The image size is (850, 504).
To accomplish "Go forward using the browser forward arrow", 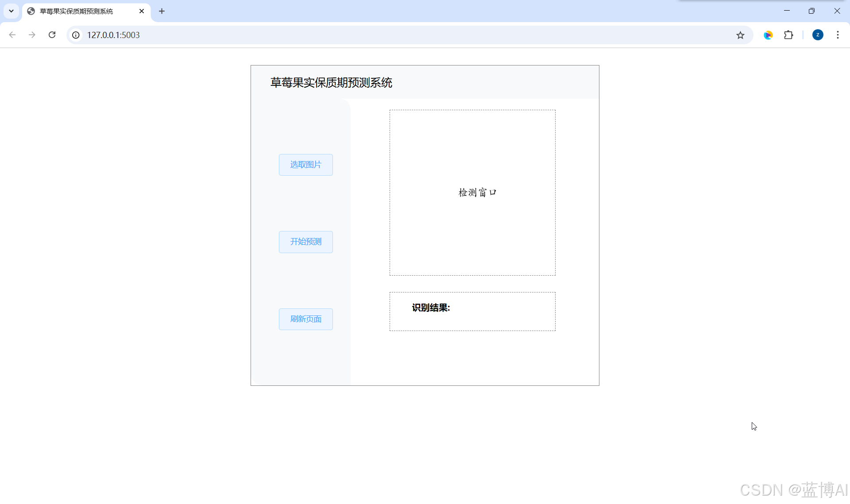I will click(x=32, y=35).
